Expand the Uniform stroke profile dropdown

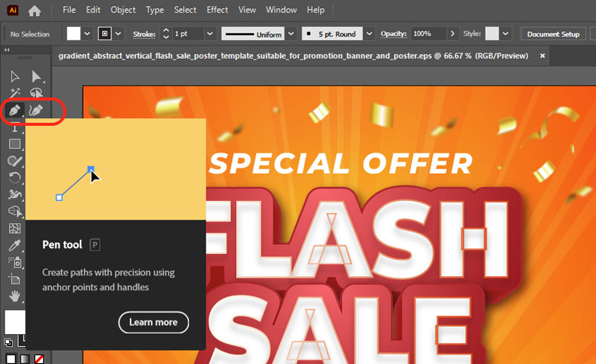291,33
